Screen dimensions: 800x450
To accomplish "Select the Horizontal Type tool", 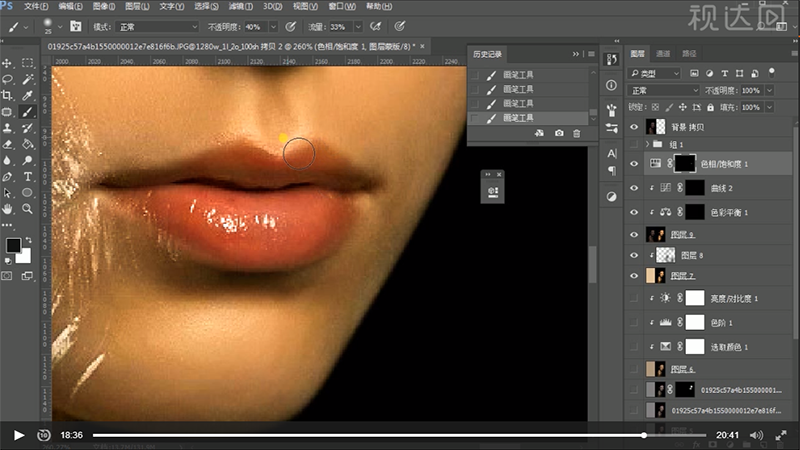I will pos(28,177).
